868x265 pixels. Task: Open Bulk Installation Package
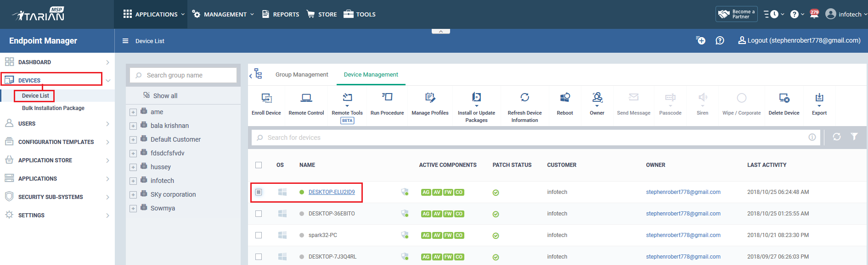tap(53, 108)
